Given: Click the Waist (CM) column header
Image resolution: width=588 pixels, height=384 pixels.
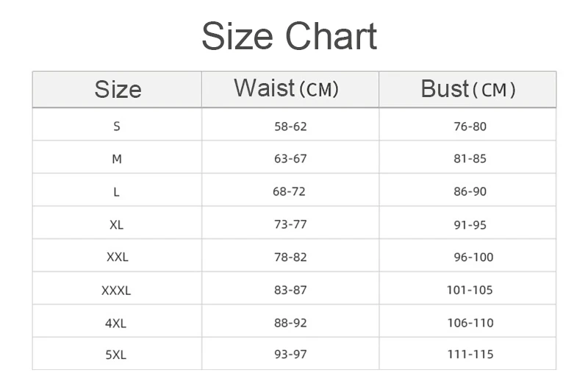Looking at the screenshot, I should point(287,89).
